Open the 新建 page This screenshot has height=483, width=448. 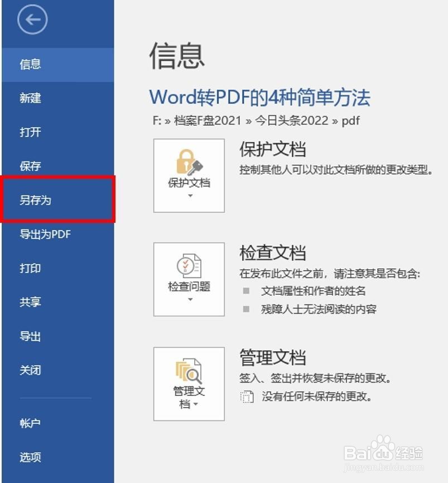point(30,98)
